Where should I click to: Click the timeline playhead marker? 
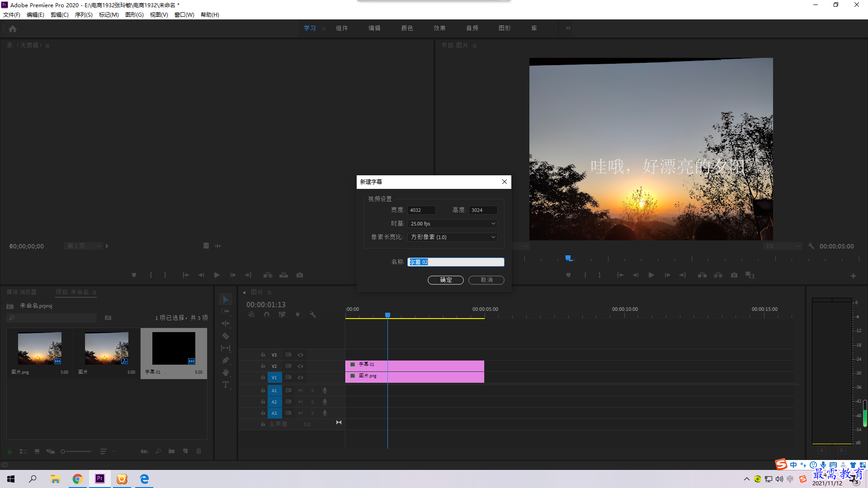click(x=387, y=315)
